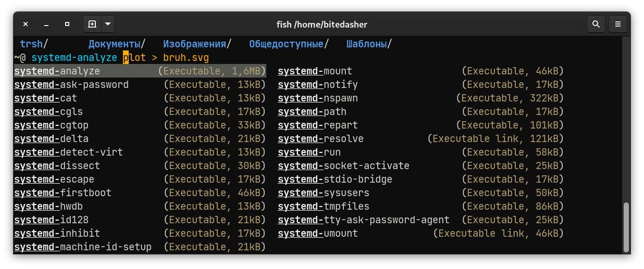The width and height of the screenshot is (644, 269).
Task: Select systemd-ask-password completion
Action: coord(140,85)
